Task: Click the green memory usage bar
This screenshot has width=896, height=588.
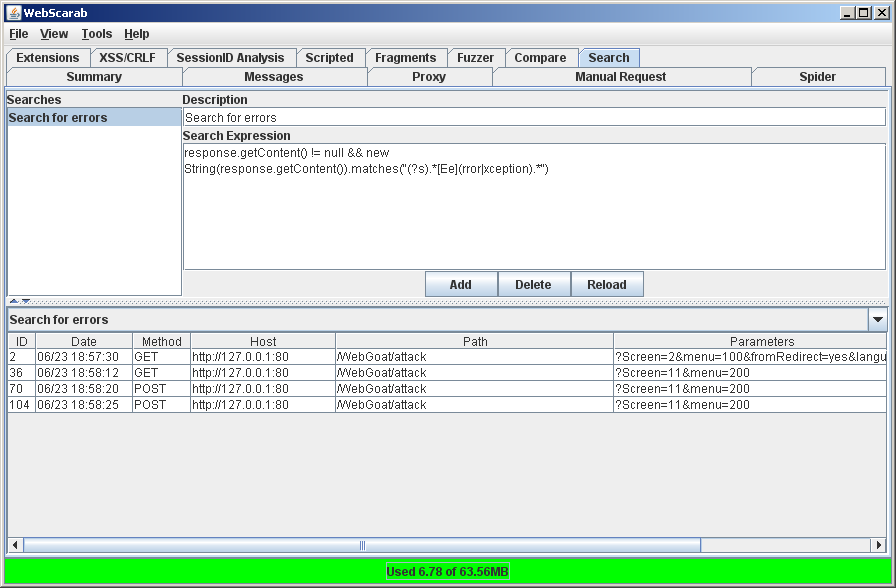Action: click(x=447, y=572)
